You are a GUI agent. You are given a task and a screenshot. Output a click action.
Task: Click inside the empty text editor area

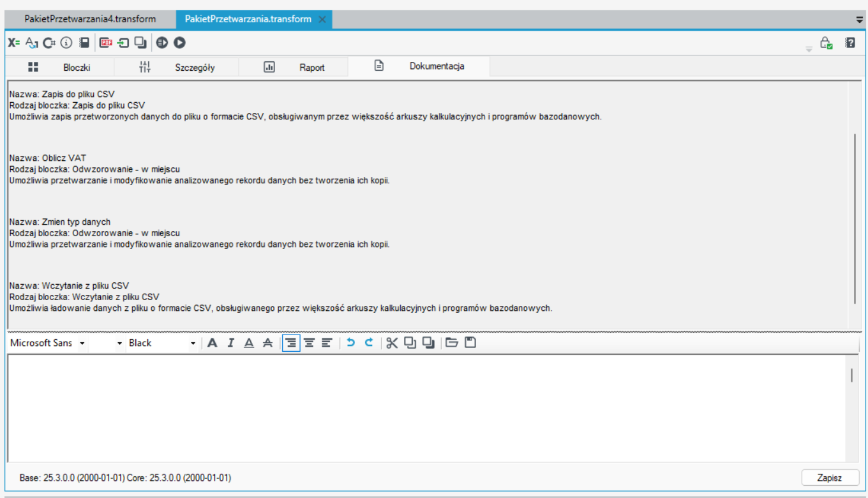point(426,407)
